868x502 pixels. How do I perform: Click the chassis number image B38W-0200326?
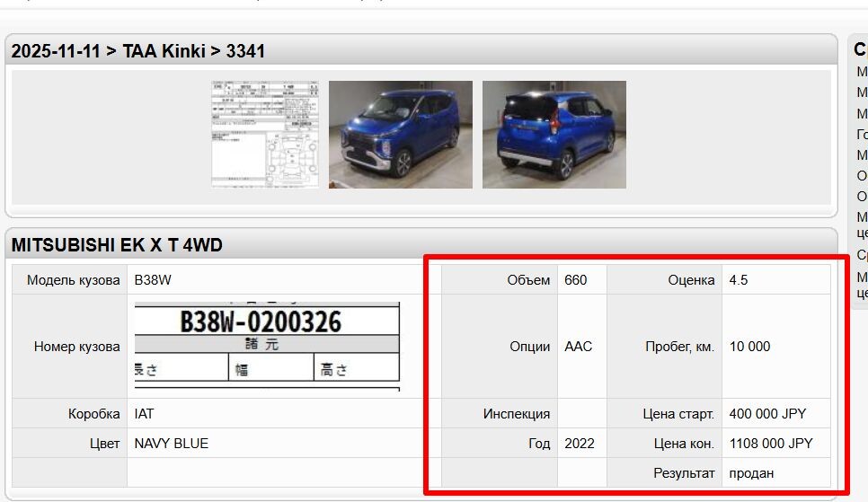pyautogui.click(x=267, y=347)
